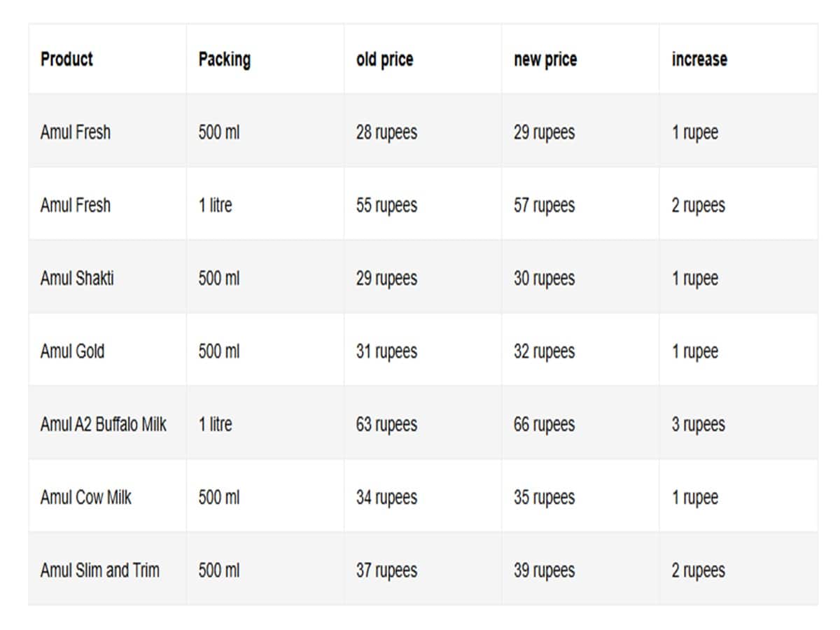Screen dimensions: 840x630
Task: Select the Amul Shakti product cell
Action: click(x=107, y=278)
